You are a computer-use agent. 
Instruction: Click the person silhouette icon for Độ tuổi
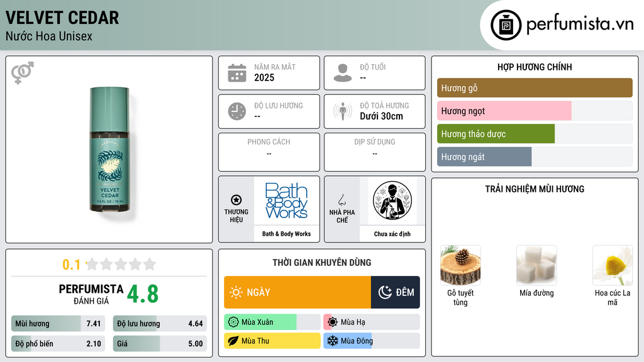(x=343, y=73)
